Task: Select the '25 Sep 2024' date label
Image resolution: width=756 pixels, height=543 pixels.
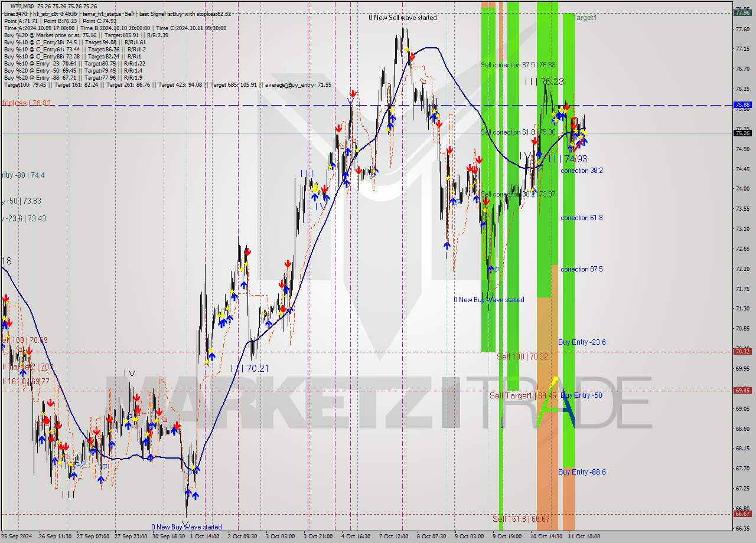Action: coord(17,537)
